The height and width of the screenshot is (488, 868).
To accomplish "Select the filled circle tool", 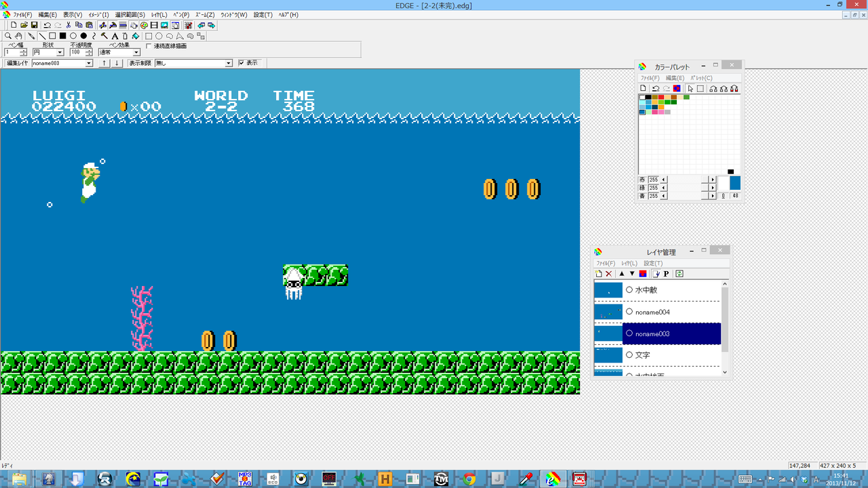I will 83,36.
